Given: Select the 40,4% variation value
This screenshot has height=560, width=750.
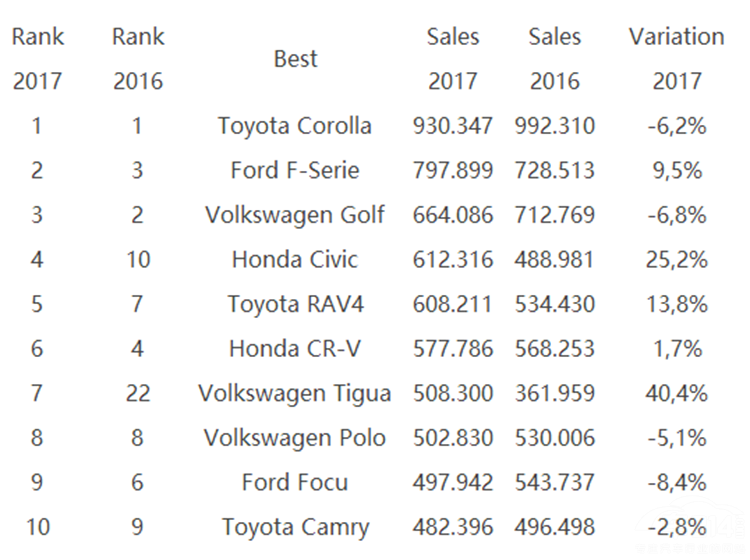Looking at the screenshot, I should click(676, 393).
